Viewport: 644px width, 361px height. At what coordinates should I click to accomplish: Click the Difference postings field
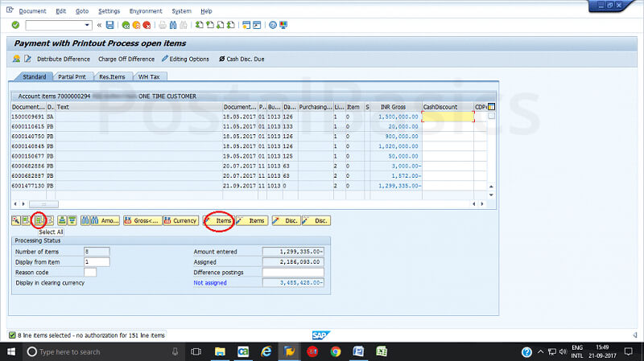pos(293,272)
